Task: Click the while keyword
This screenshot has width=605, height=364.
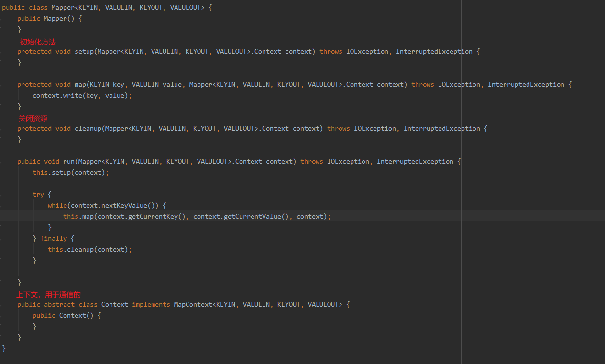Action: click(x=57, y=205)
